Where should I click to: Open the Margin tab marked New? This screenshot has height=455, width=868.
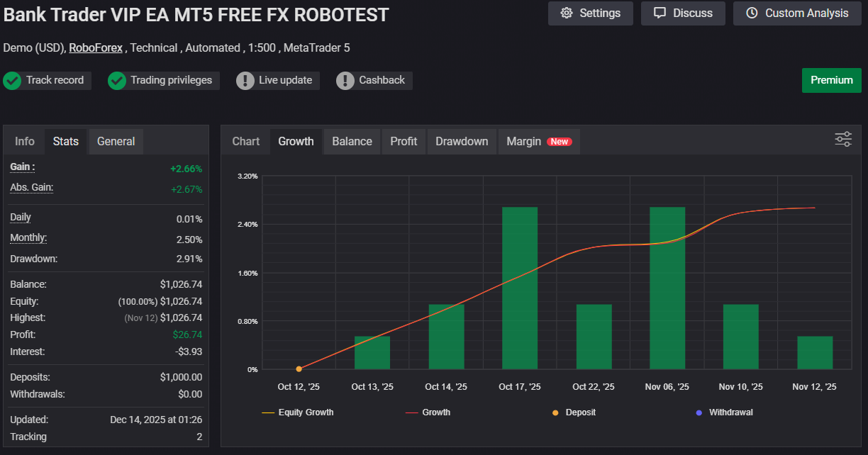[538, 142]
